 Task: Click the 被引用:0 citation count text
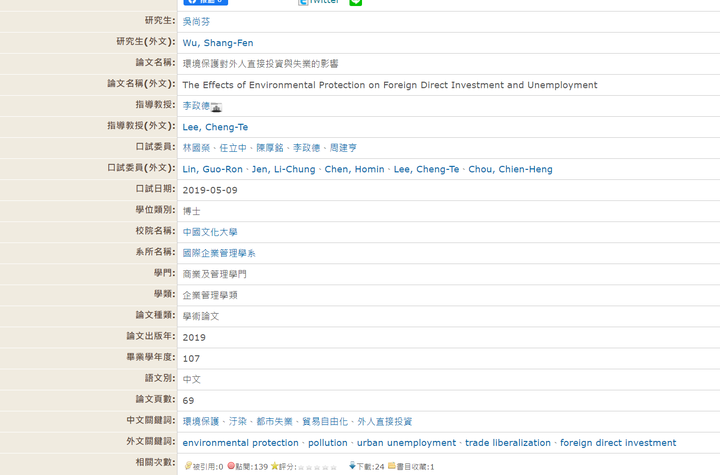pyautogui.click(x=208, y=467)
